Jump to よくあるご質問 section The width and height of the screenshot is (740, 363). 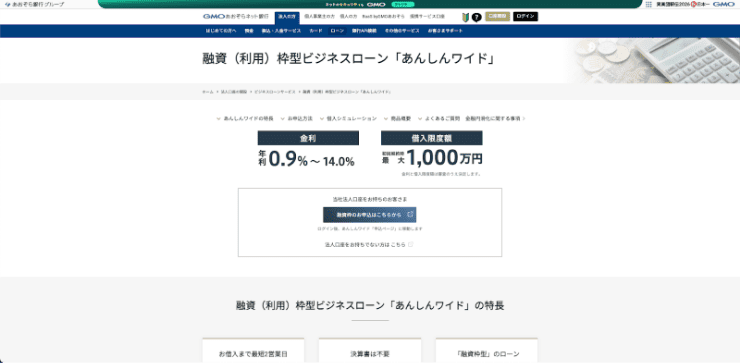click(x=439, y=118)
